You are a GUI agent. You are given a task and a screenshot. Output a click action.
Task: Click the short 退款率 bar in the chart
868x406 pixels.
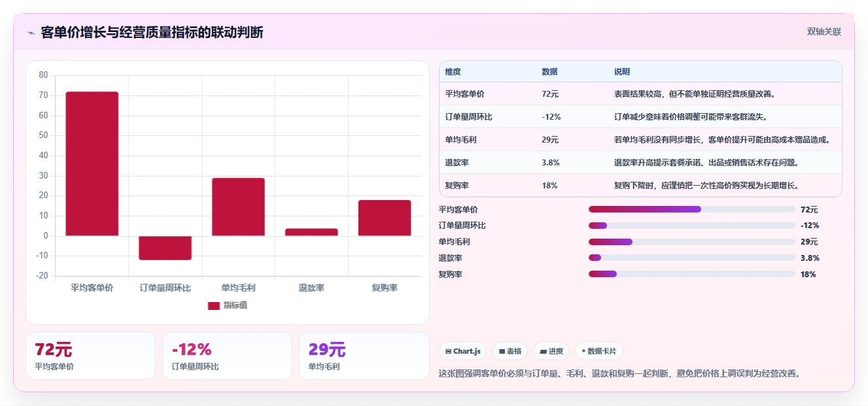311,232
